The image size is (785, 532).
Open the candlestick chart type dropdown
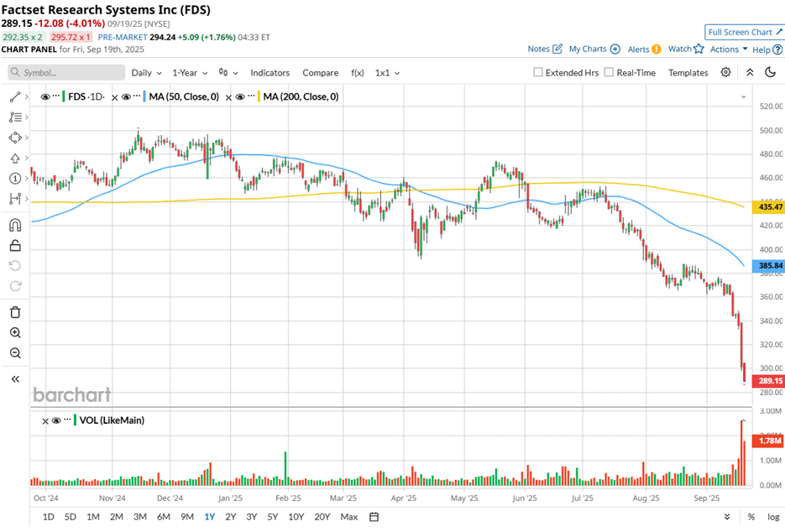point(228,72)
